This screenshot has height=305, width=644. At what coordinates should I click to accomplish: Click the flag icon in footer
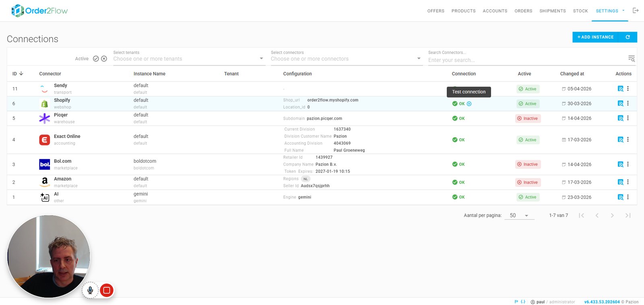click(x=516, y=302)
